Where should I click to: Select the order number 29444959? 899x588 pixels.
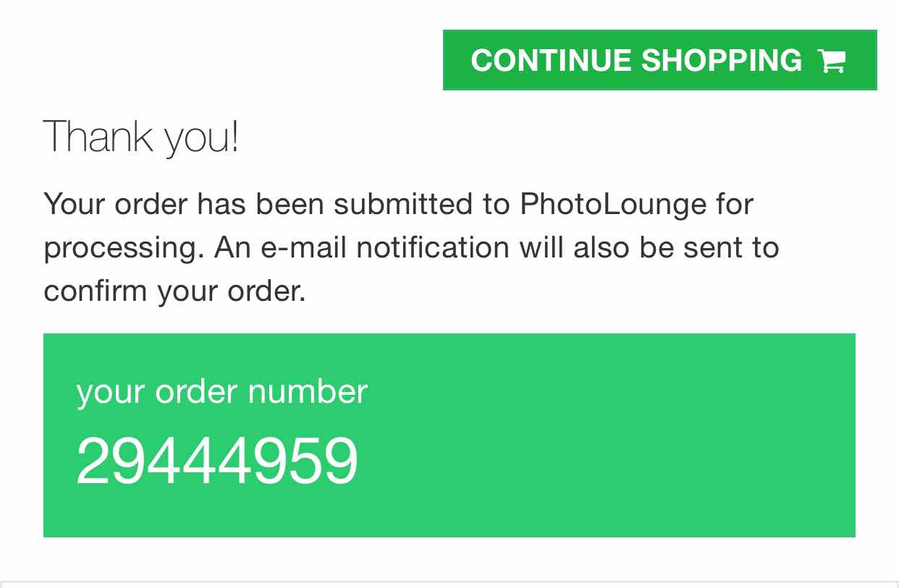click(217, 461)
